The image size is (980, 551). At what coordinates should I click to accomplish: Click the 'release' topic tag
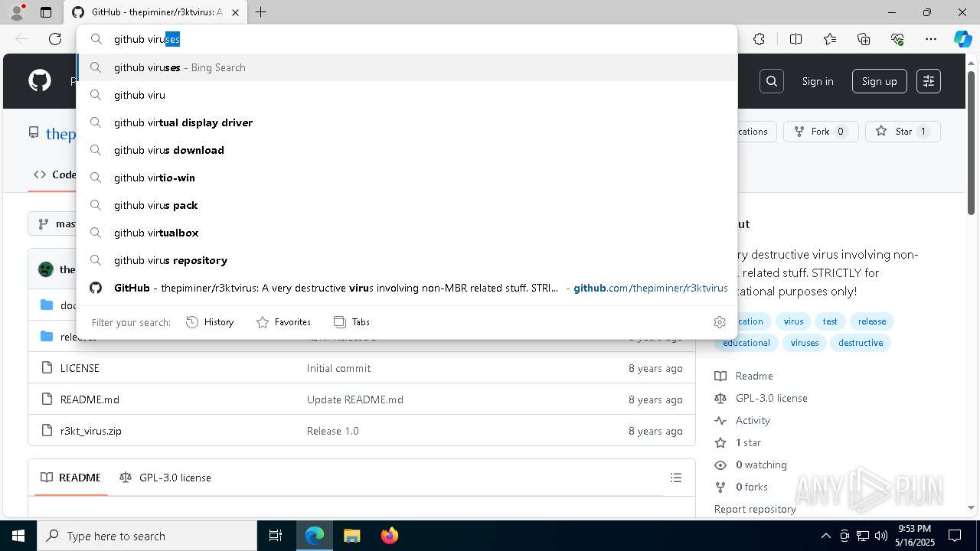[x=872, y=321]
